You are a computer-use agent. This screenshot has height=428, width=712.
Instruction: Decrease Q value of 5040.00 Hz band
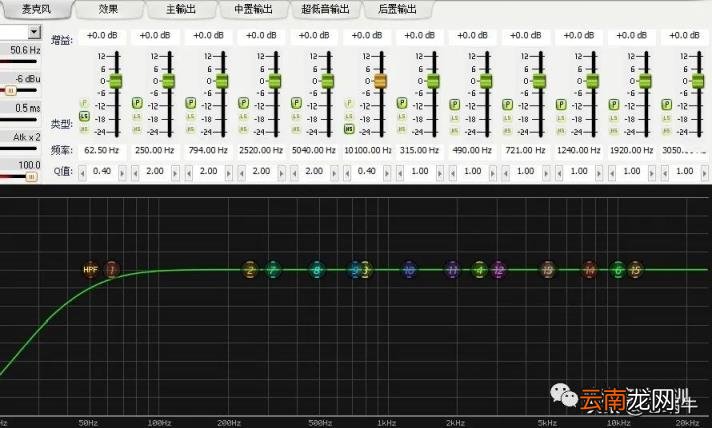(294, 173)
